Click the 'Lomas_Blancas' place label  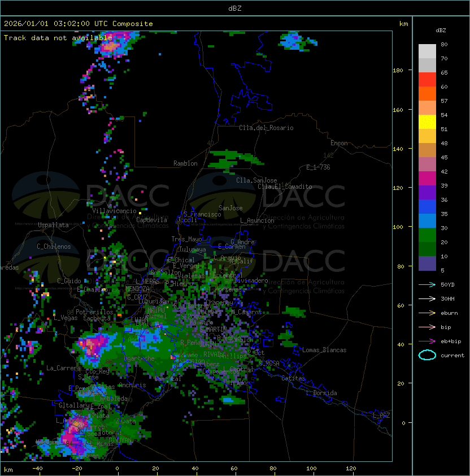tap(324, 350)
